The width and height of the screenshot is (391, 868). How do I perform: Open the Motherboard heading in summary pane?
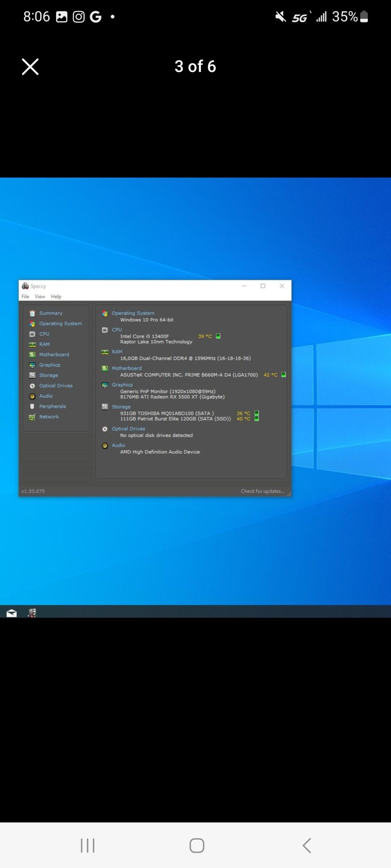[127, 368]
